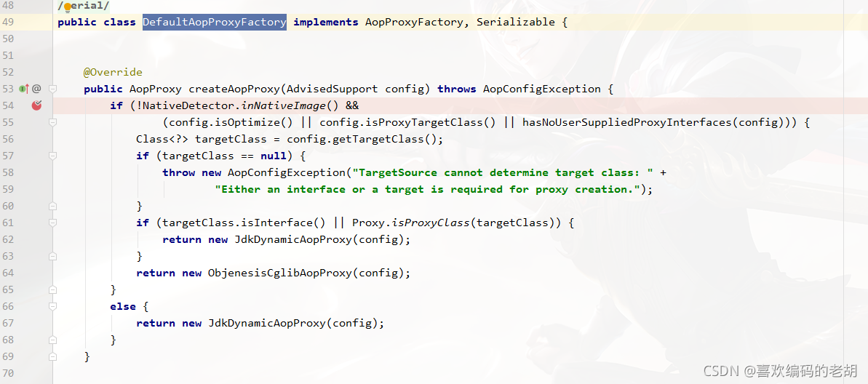Click line number 70 in the gutter
Image resolution: width=868 pixels, height=384 pixels.
9,373
